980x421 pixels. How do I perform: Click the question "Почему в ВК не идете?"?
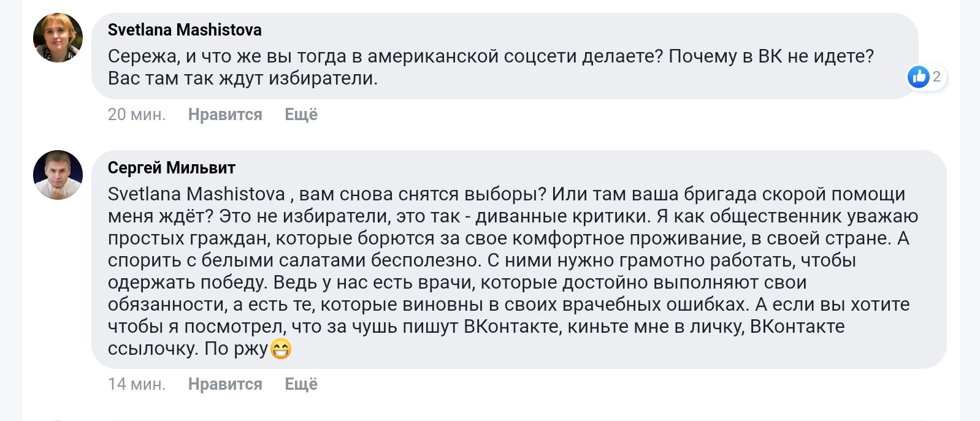[x=771, y=56]
